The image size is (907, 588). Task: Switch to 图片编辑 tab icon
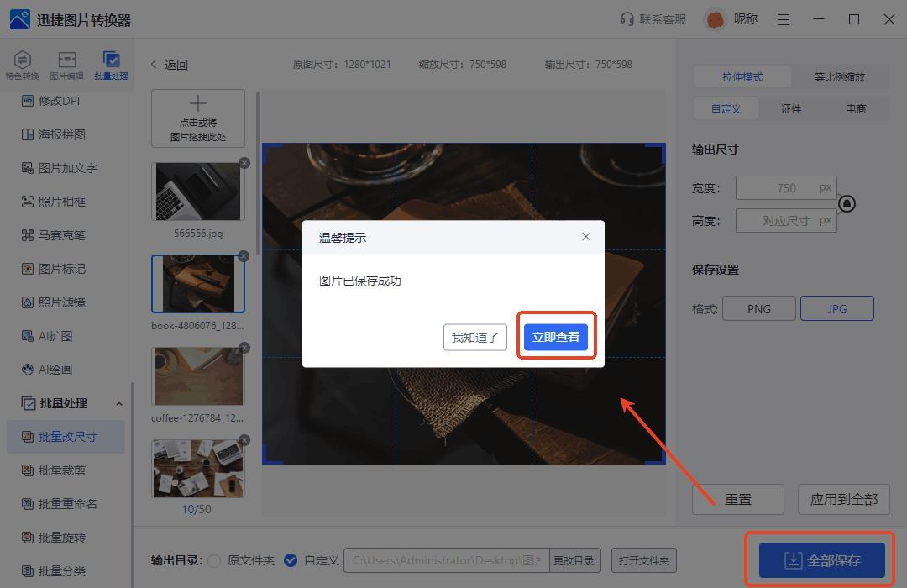(66, 60)
